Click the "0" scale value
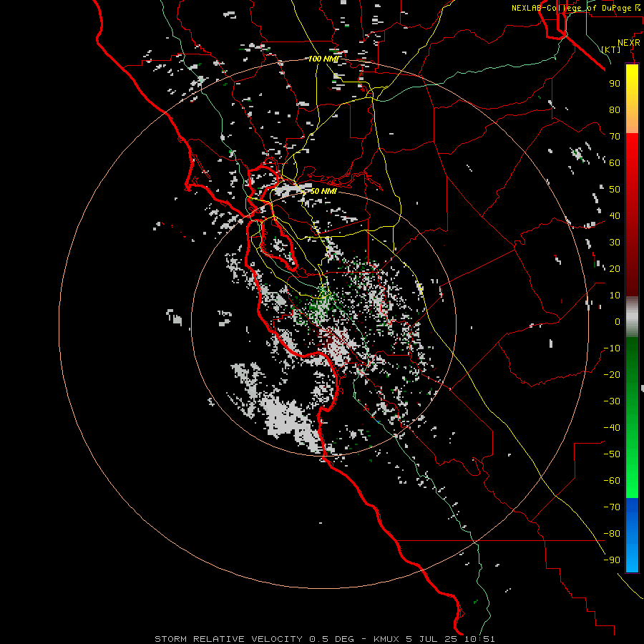The height and width of the screenshot is (644, 644). pyautogui.click(x=618, y=321)
